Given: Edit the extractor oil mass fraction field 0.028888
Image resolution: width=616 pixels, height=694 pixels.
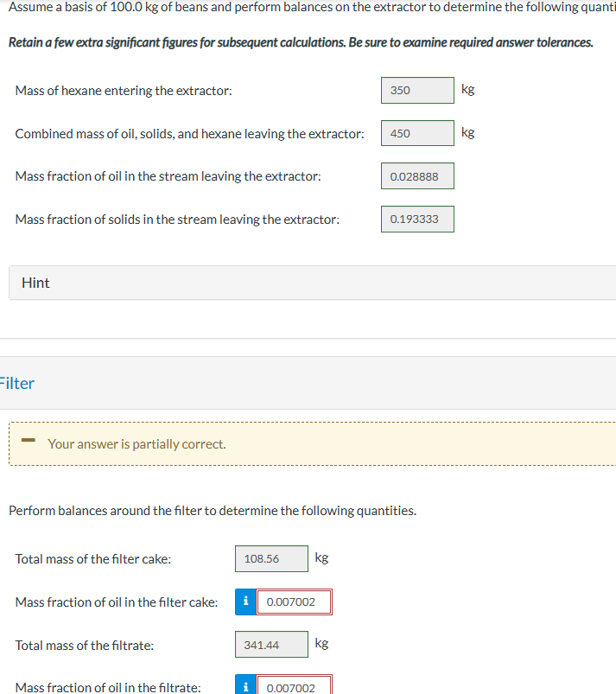Looking at the screenshot, I should [x=417, y=176].
